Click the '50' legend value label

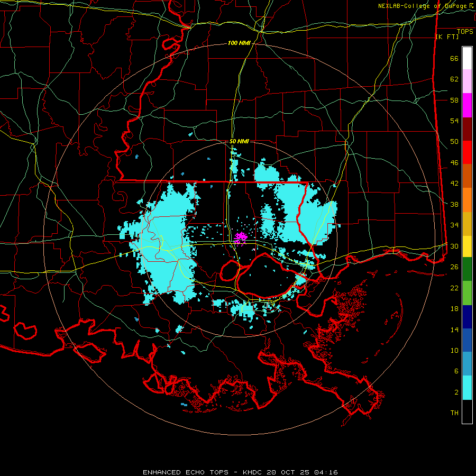(454, 142)
